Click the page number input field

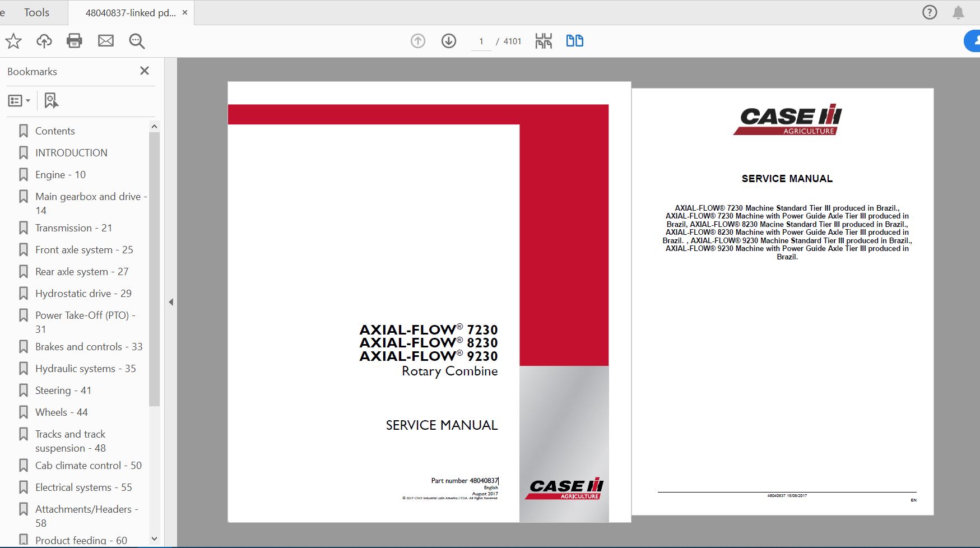[x=481, y=41]
